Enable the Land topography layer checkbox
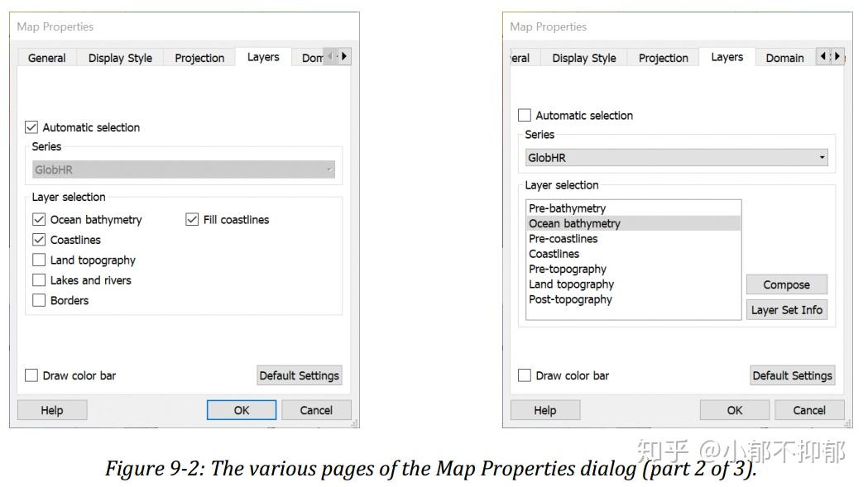 (39, 260)
